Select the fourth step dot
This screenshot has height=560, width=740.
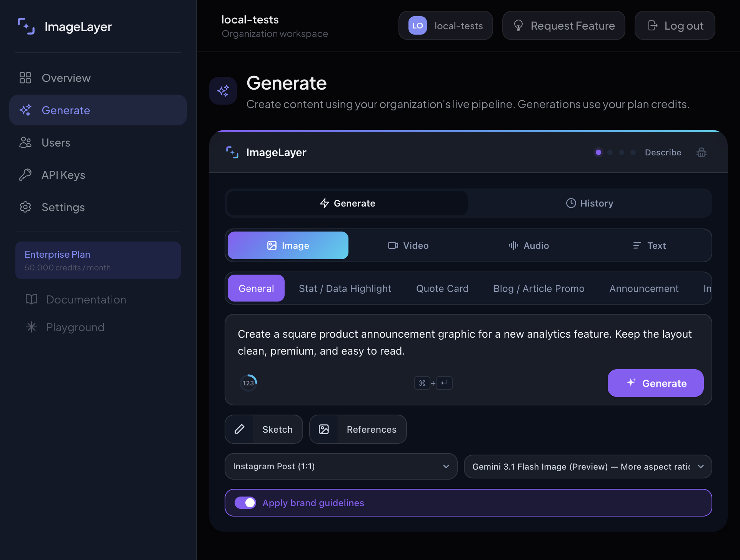[633, 152]
